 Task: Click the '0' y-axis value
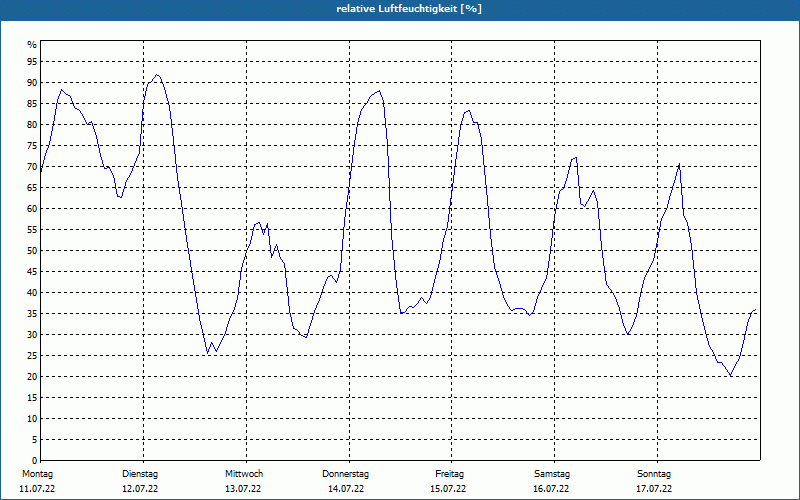34,461
